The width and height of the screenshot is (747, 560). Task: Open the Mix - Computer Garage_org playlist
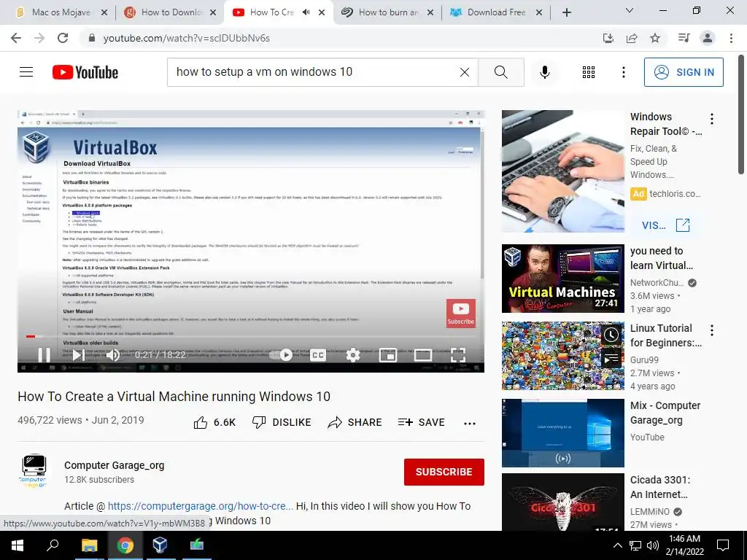click(562, 433)
